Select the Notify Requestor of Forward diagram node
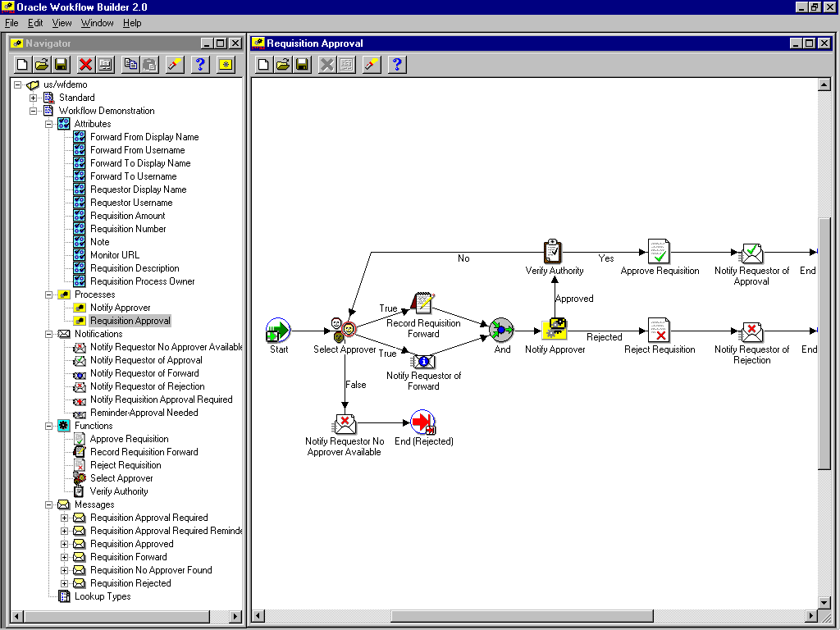This screenshot has height=630, width=840. [422, 361]
